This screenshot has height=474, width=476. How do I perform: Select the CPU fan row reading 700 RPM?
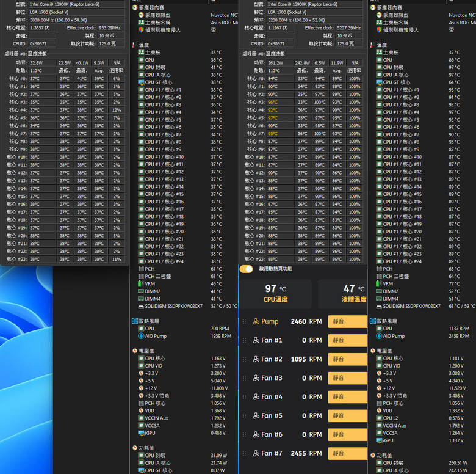[184, 329]
